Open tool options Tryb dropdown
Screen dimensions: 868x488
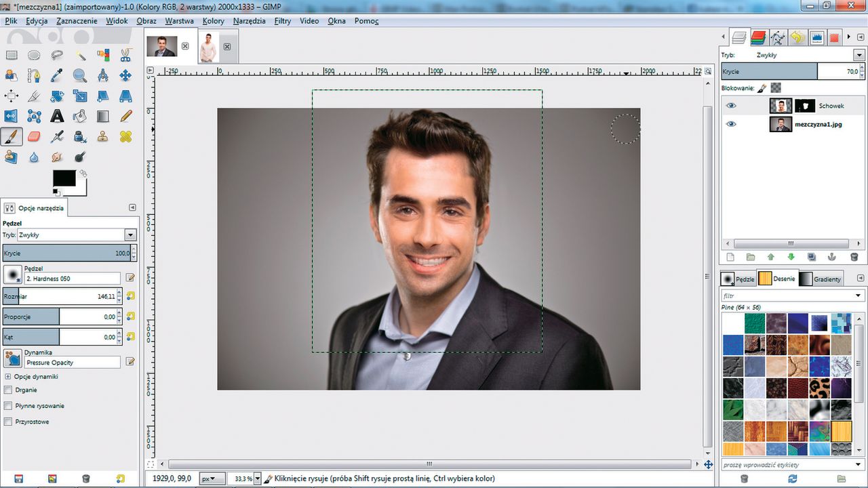coord(130,235)
